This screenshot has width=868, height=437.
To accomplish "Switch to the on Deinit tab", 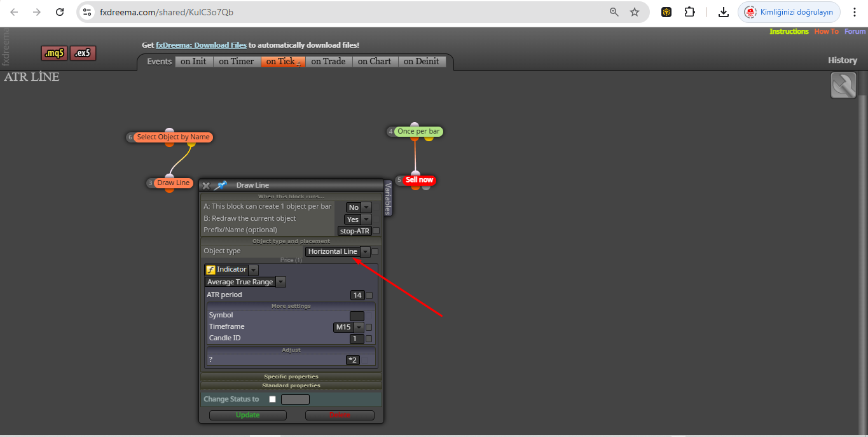I will click(x=421, y=62).
